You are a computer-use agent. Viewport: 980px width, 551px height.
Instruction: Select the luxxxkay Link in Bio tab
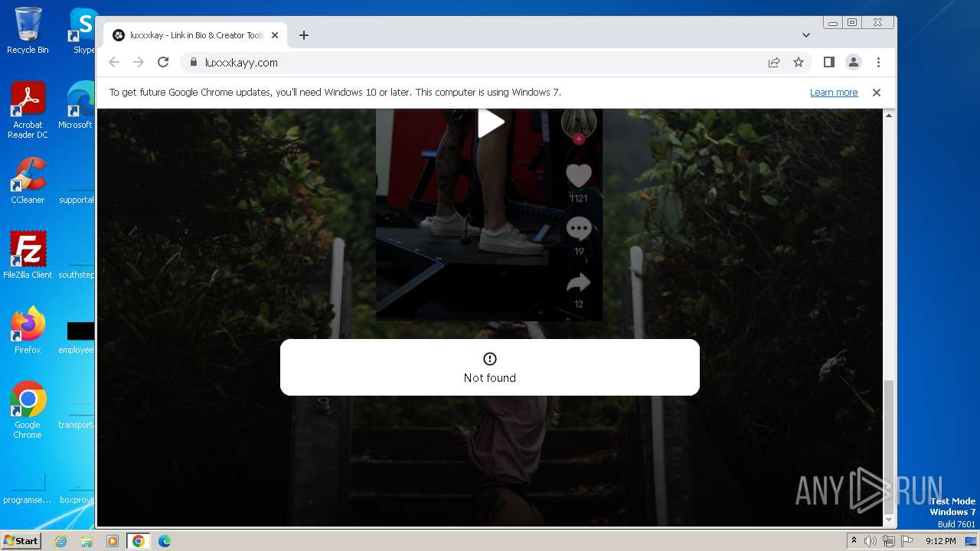tap(195, 35)
